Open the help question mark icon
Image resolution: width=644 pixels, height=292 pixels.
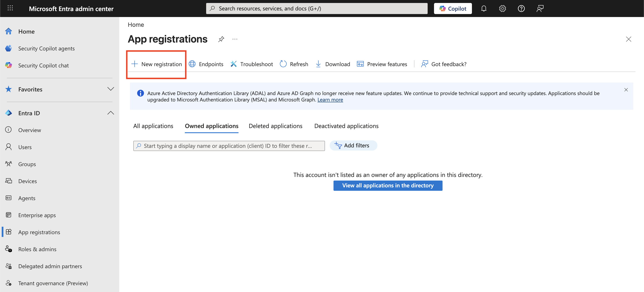coord(521,9)
